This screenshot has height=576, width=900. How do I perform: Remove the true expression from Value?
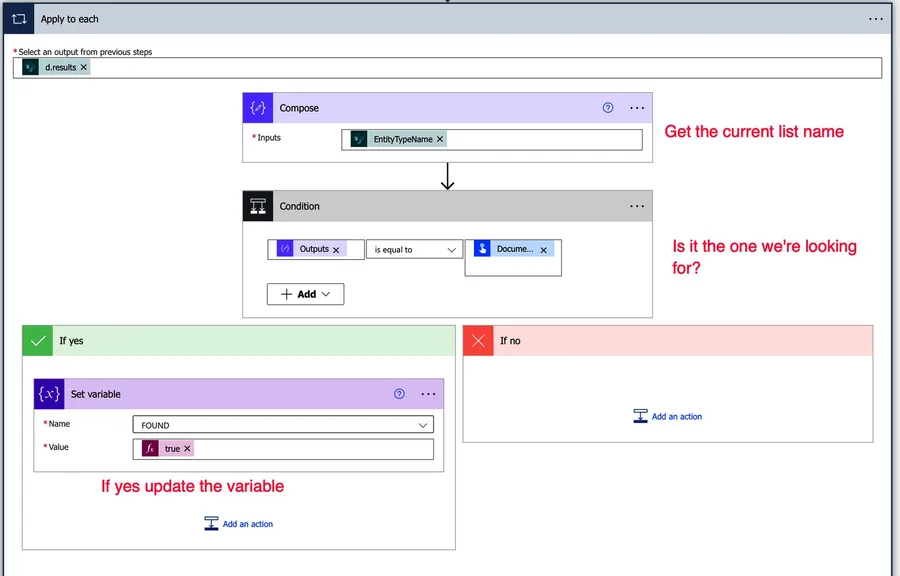[x=187, y=449]
